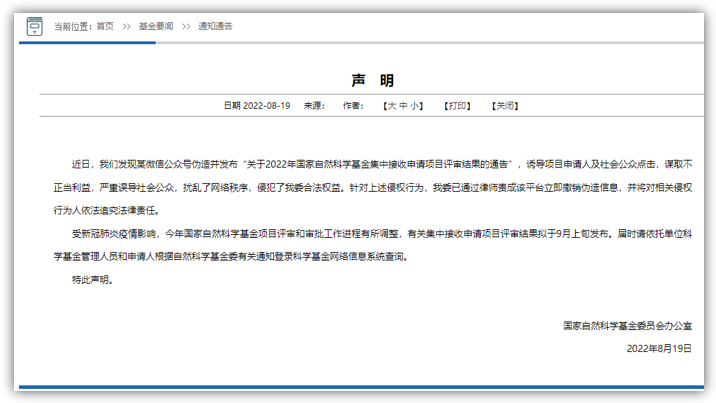Click the breadcrumb location icon

tap(34, 26)
